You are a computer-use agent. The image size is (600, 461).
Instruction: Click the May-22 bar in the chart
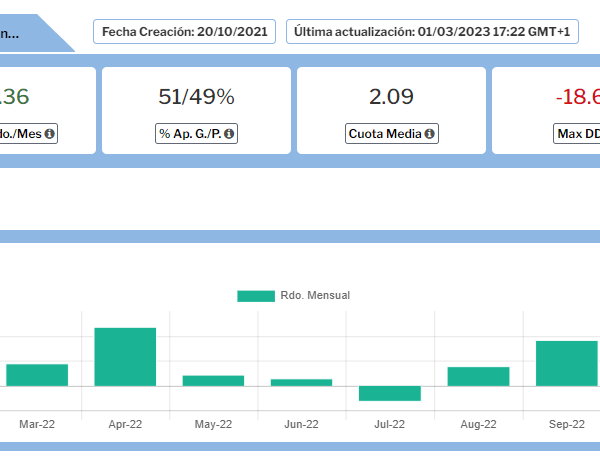click(x=213, y=381)
